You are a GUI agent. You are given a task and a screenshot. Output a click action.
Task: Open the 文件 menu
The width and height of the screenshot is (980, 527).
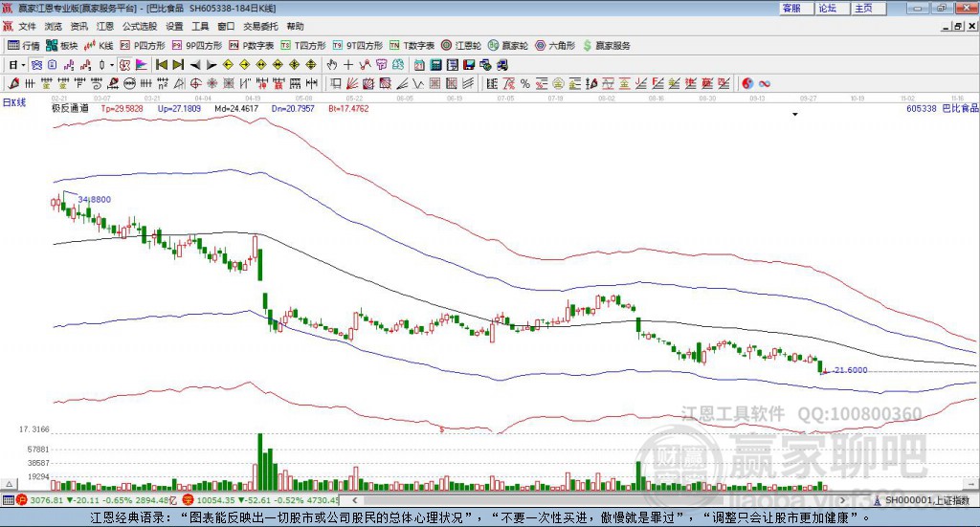pyautogui.click(x=28, y=26)
